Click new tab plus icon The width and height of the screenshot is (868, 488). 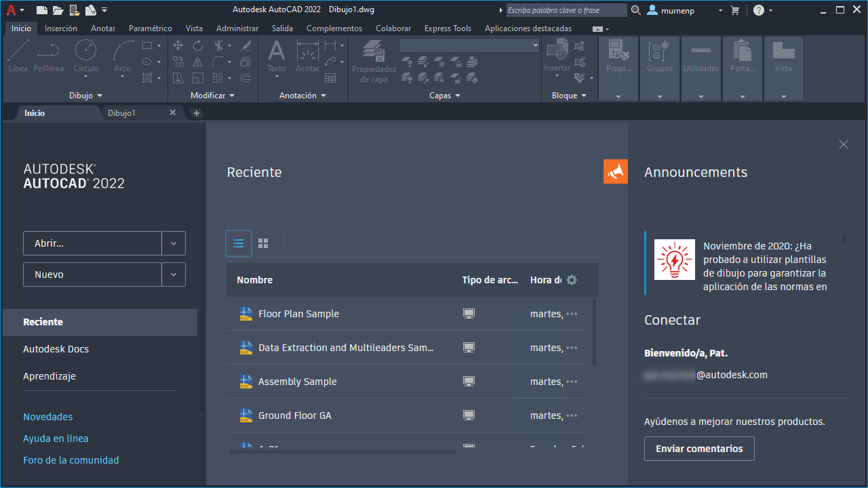[197, 113]
